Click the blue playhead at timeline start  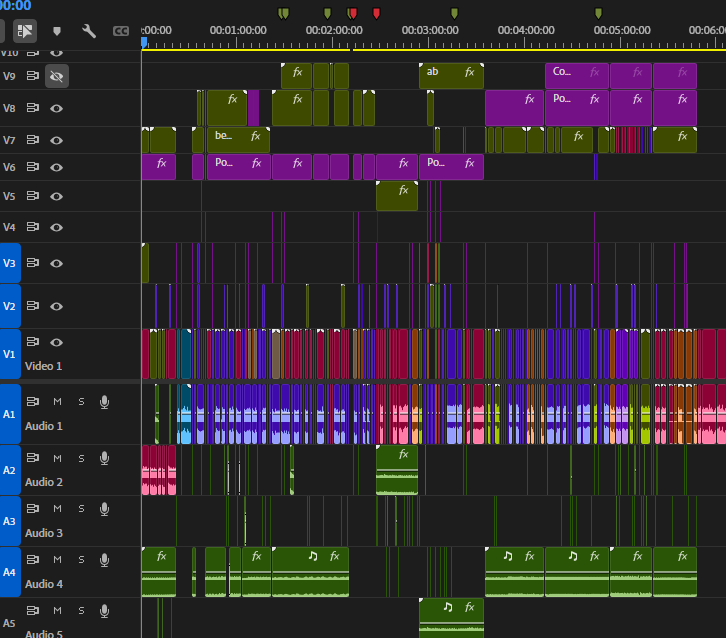144,43
